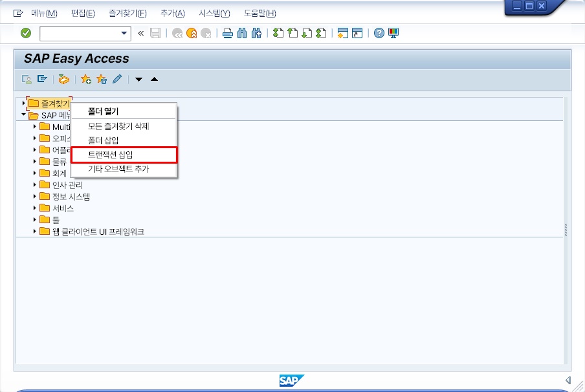Click the Save icon in the toolbar
This screenshot has width=585, height=392.
155,33
